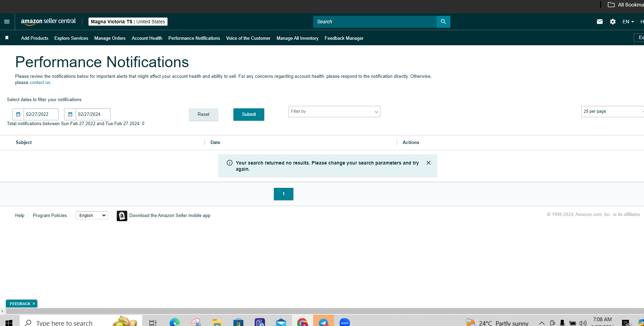Go to Manage Orders
Viewport: 644px width, 326px height.
(x=110, y=38)
